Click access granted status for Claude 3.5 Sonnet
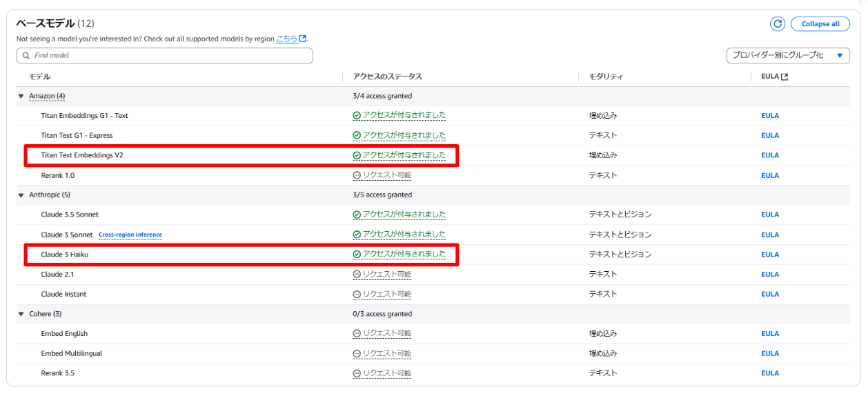This screenshot has width=868, height=396. pos(400,215)
